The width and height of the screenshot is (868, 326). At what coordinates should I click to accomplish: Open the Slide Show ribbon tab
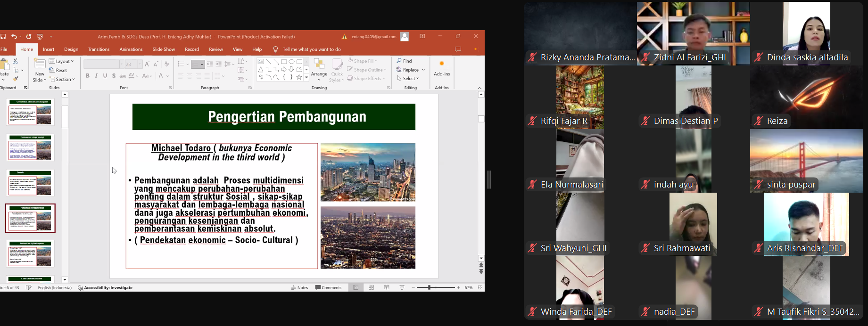click(x=164, y=49)
